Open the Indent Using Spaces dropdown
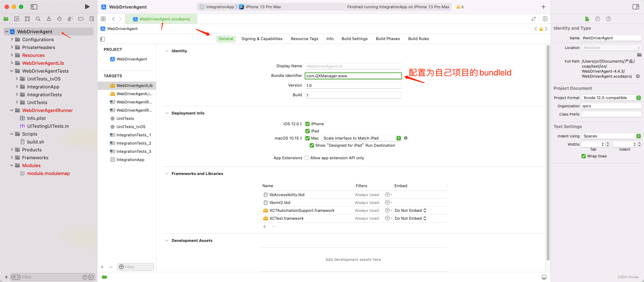 pyautogui.click(x=611, y=136)
